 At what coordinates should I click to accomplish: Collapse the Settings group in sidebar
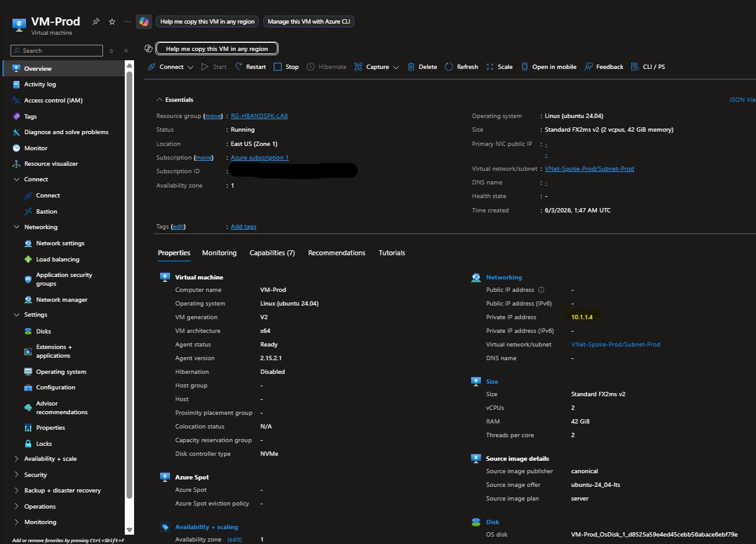[17, 315]
